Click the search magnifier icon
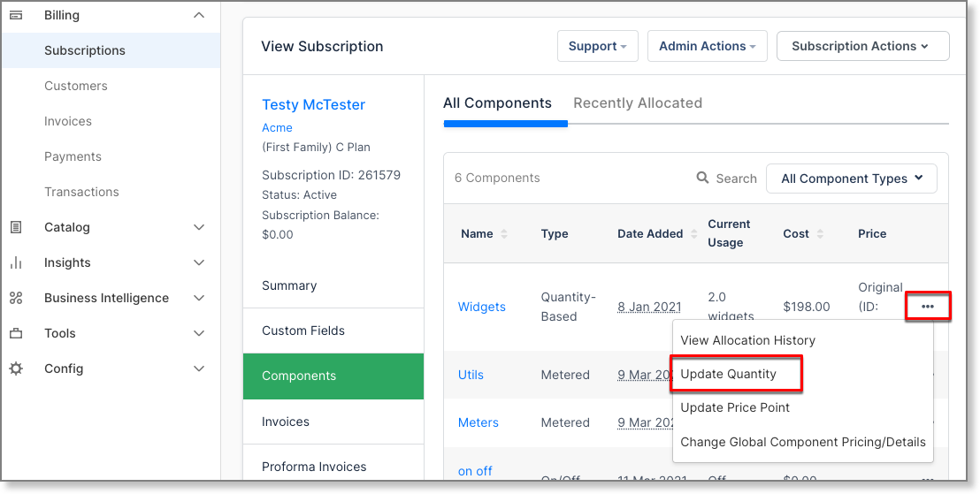The image size is (980, 494). (x=702, y=178)
